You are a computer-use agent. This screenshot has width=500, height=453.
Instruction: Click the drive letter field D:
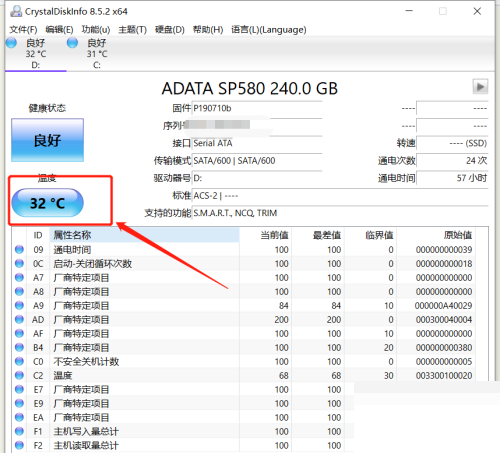click(x=257, y=178)
